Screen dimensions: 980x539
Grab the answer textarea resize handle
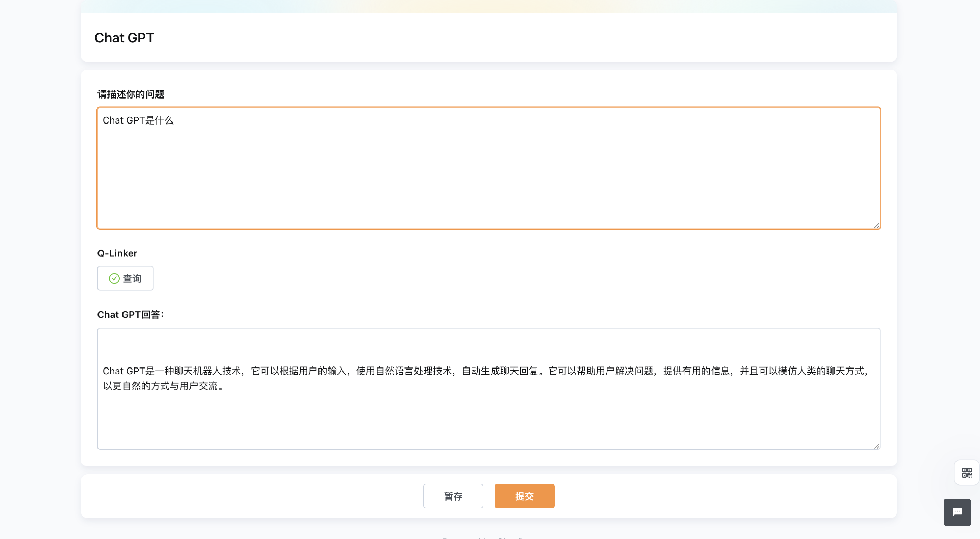pos(876,445)
